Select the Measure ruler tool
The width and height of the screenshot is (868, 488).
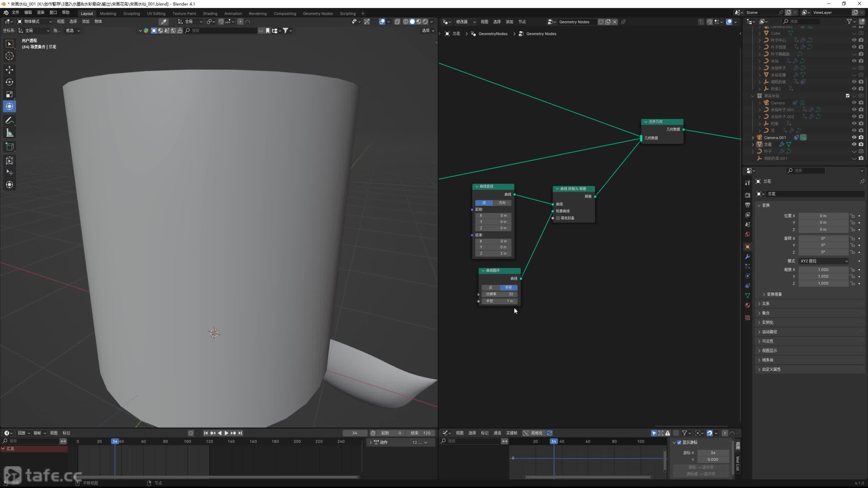[9, 133]
